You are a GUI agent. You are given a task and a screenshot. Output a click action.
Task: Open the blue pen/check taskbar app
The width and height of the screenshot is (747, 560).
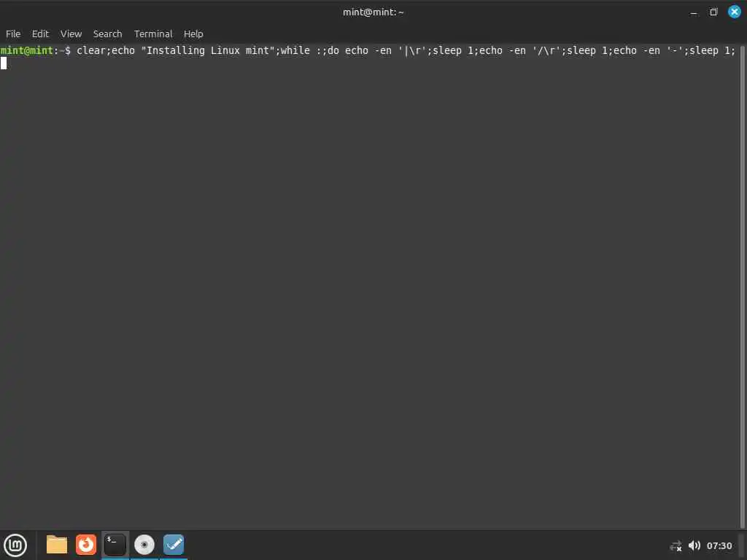click(x=174, y=544)
